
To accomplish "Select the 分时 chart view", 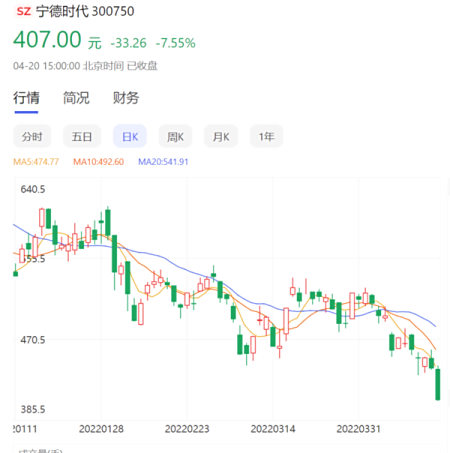I will pyautogui.click(x=32, y=136).
